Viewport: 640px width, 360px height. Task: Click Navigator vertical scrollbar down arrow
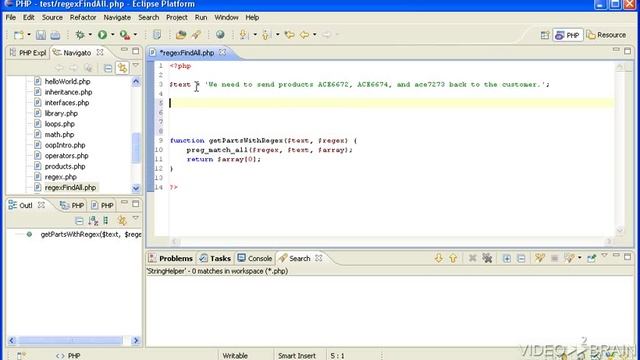click(x=136, y=188)
